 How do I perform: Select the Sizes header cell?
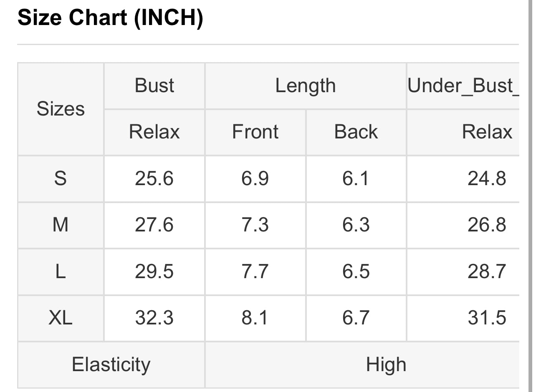coord(61,109)
